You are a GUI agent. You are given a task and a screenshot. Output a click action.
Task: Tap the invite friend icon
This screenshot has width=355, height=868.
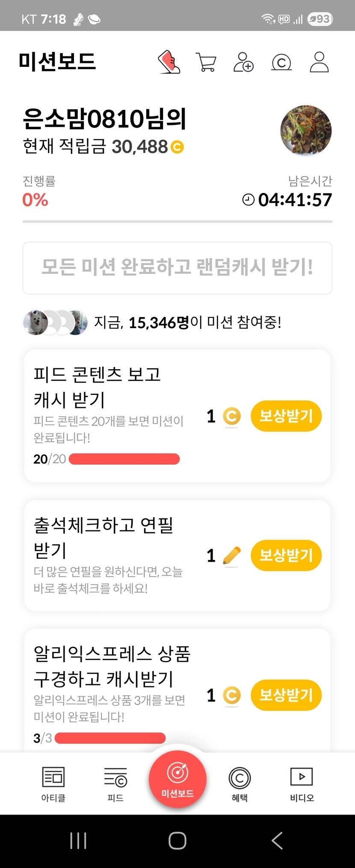point(243,62)
